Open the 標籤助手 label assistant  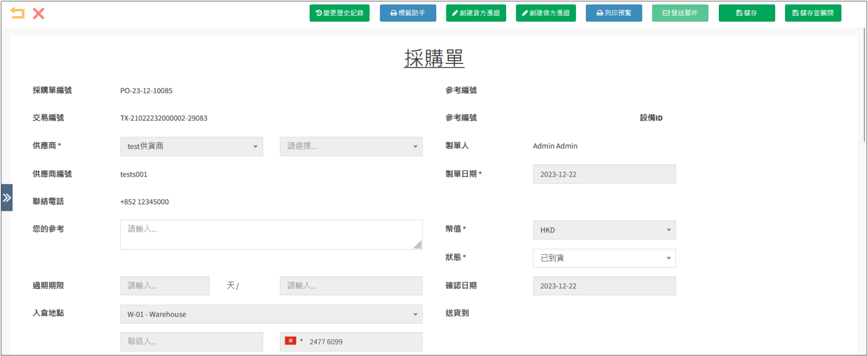[407, 13]
